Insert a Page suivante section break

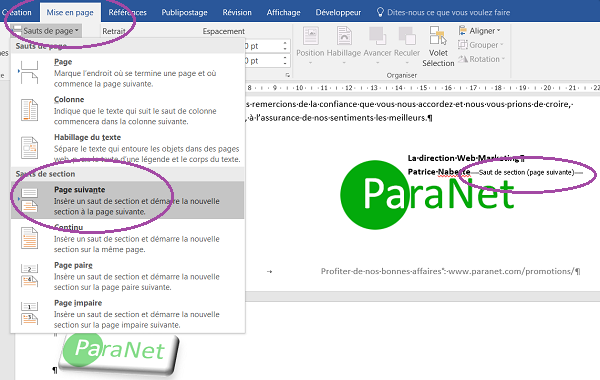[128, 200]
